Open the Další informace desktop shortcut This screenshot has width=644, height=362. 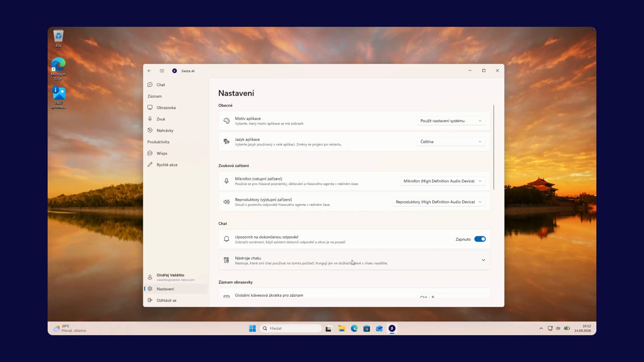tap(58, 98)
